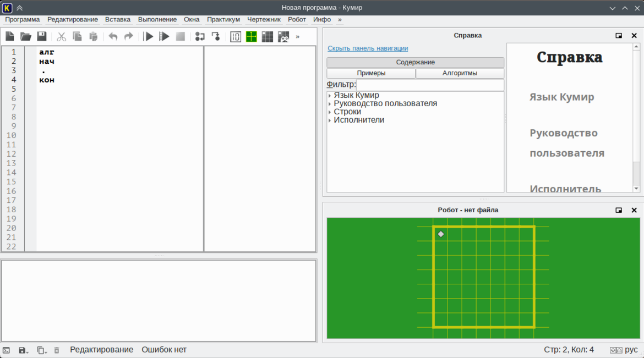Click the 'Стр: 2, Кол: 4' cursor indicator
The width and height of the screenshot is (644, 358).
(x=569, y=350)
